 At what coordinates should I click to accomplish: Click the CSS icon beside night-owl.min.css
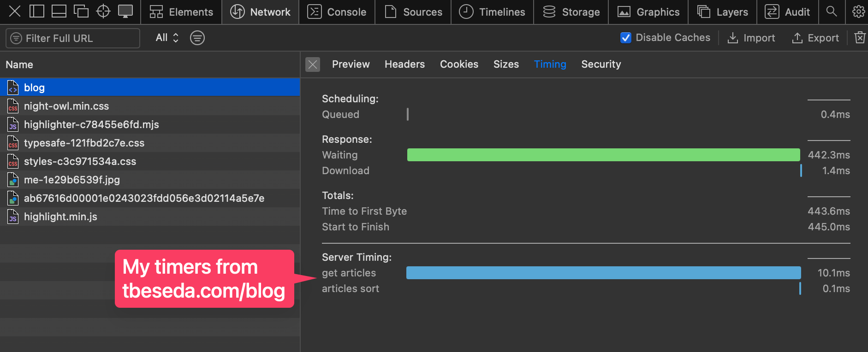13,106
